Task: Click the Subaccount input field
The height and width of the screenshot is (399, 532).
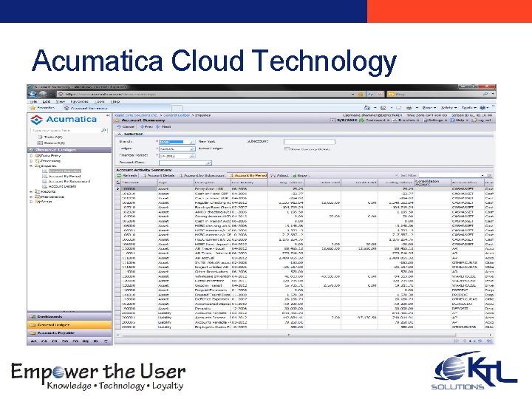Action: pos(309,142)
